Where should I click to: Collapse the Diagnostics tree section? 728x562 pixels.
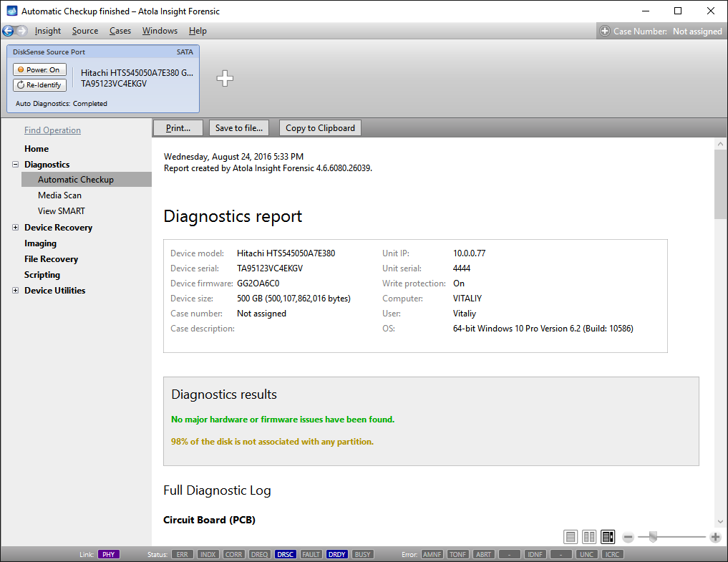click(x=16, y=165)
